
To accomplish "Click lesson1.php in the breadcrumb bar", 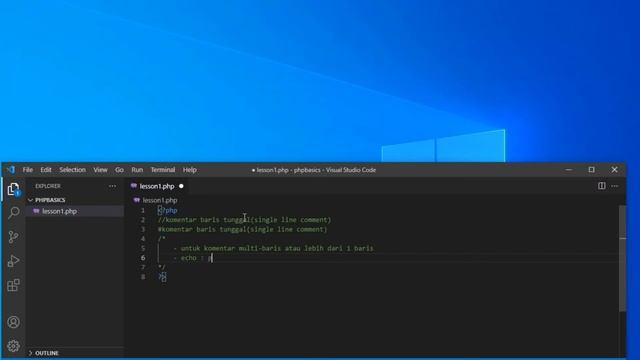I will pyautogui.click(x=160, y=200).
